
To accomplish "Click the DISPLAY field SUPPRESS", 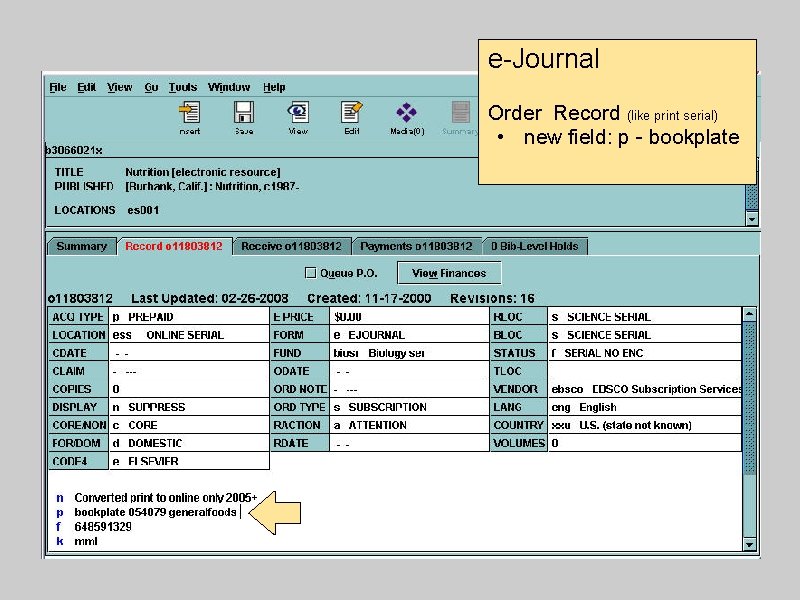I will [x=189, y=407].
